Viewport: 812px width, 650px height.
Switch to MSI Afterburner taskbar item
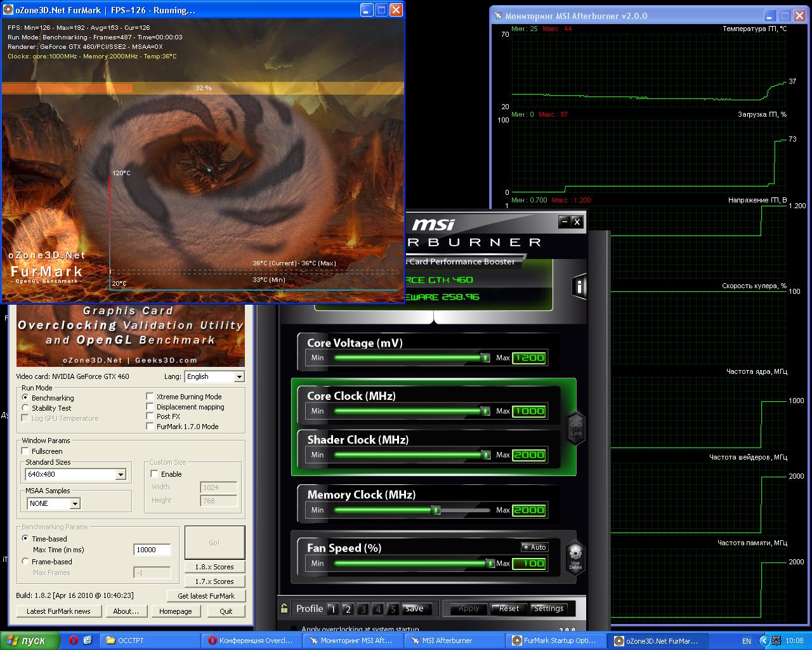coord(455,640)
